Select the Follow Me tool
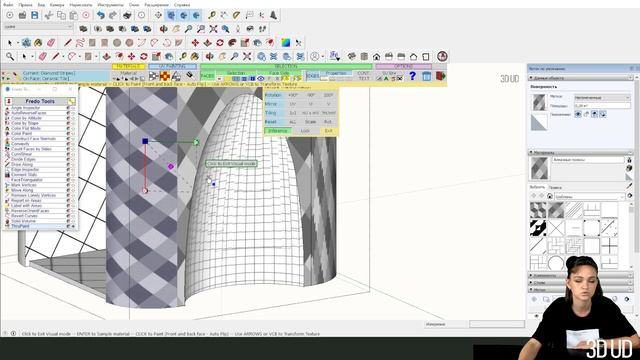Viewport: 640px width, 360px height. tap(232, 42)
